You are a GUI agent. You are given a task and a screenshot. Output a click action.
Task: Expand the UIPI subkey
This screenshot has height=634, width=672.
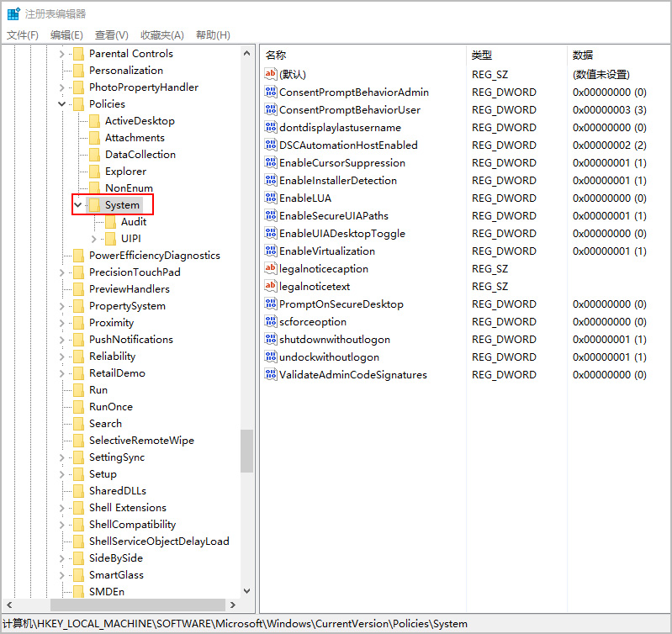click(x=94, y=239)
